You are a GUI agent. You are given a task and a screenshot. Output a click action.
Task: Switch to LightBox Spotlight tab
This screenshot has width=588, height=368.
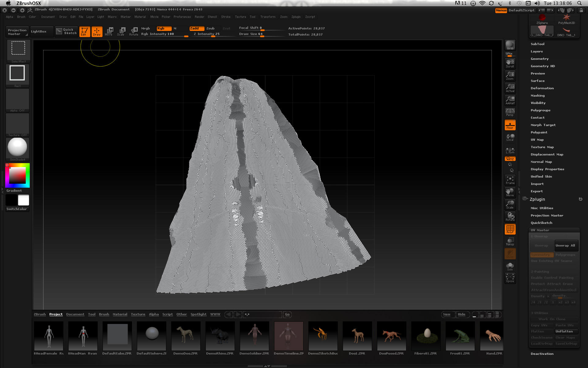point(198,314)
